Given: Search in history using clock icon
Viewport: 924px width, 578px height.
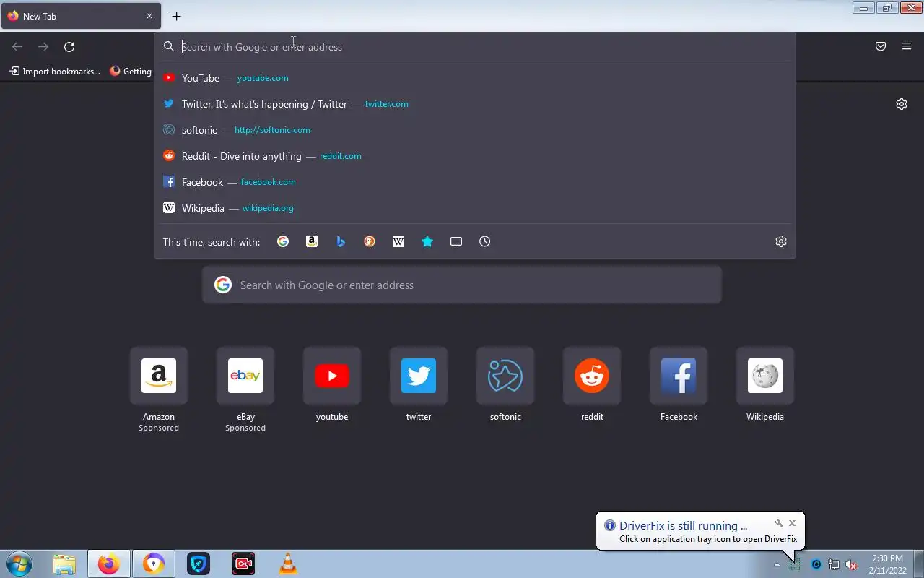Looking at the screenshot, I should click(x=485, y=242).
